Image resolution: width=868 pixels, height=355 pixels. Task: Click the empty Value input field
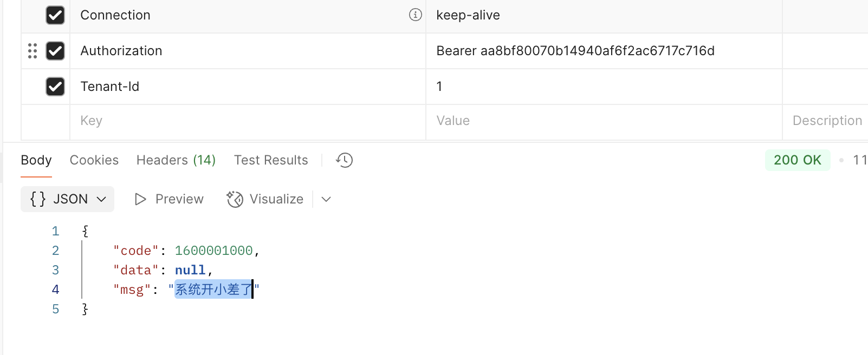point(603,121)
